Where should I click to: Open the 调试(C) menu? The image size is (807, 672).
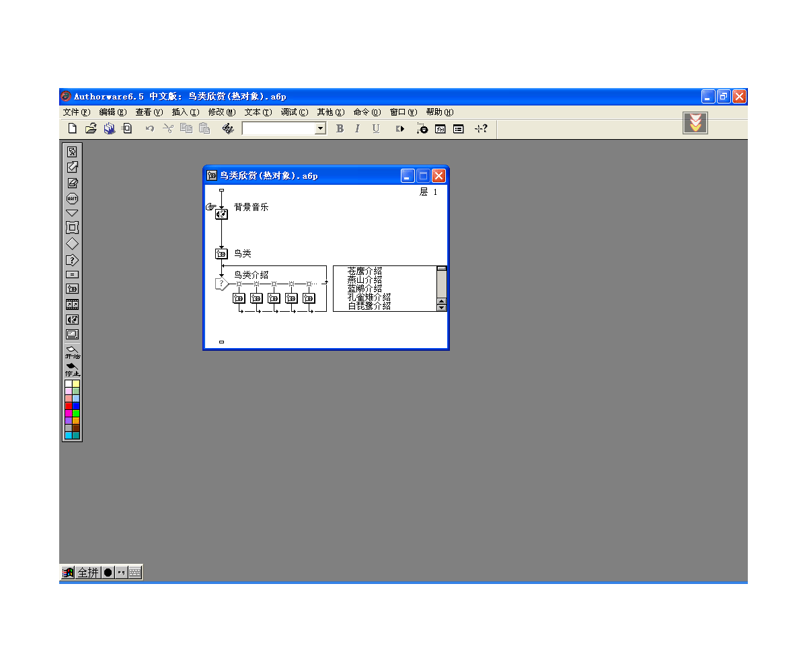[x=294, y=112]
